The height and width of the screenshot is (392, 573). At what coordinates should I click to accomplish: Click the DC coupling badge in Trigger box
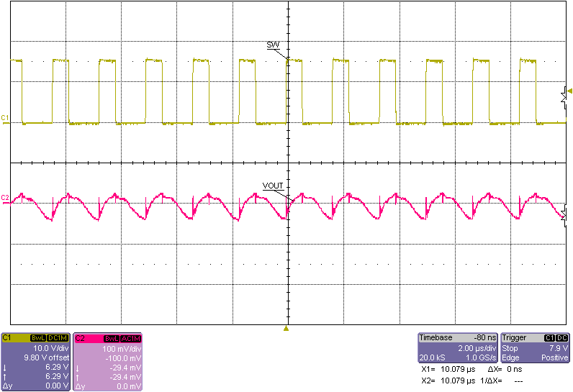[562, 338]
